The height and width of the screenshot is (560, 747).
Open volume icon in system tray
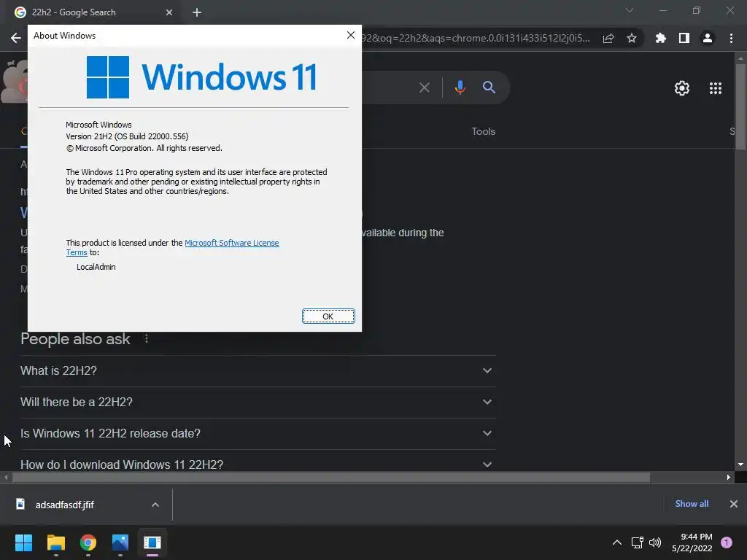click(655, 542)
